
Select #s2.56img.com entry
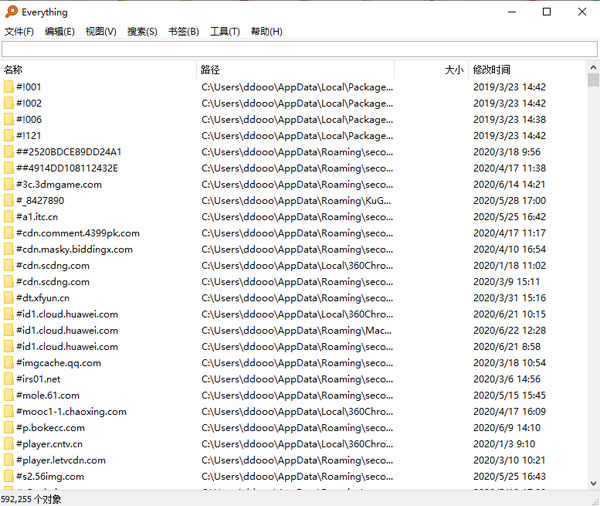pos(50,477)
